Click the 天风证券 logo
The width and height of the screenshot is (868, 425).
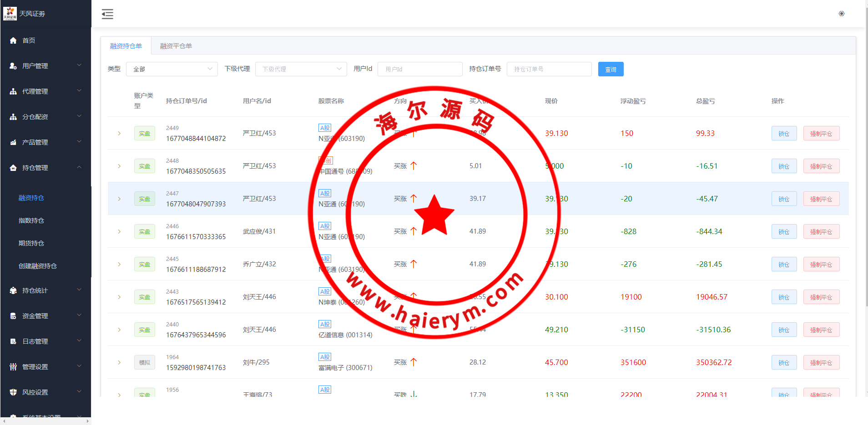(10, 14)
